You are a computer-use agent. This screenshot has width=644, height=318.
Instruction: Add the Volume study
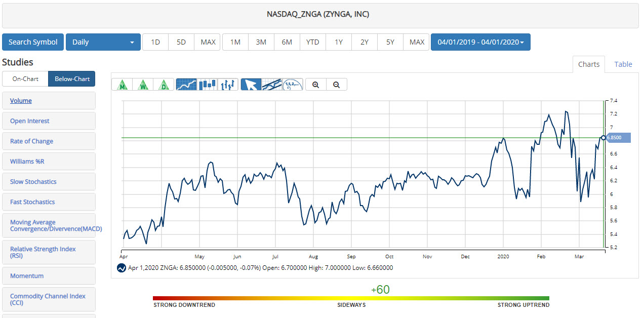click(x=49, y=101)
